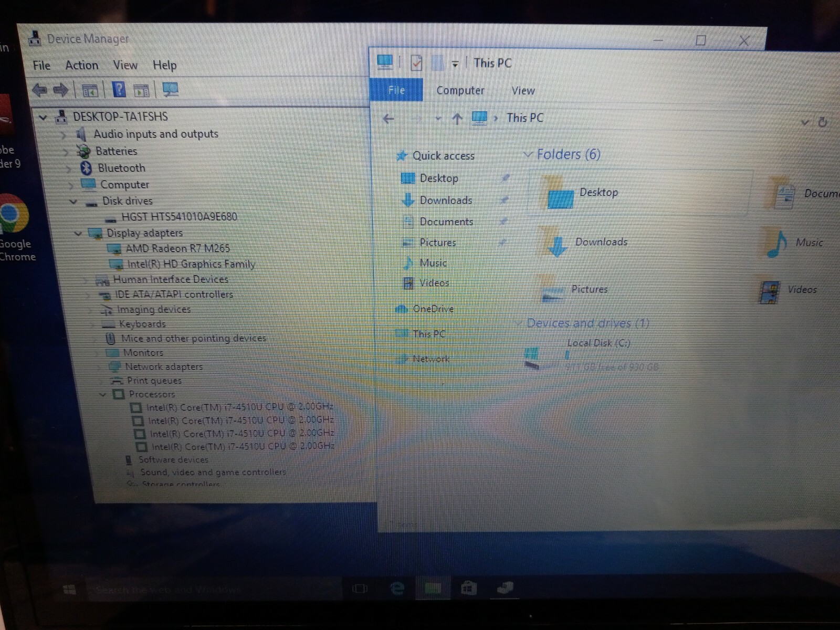Collapse the Processors category
Image resolution: width=840 pixels, height=630 pixels.
103,394
